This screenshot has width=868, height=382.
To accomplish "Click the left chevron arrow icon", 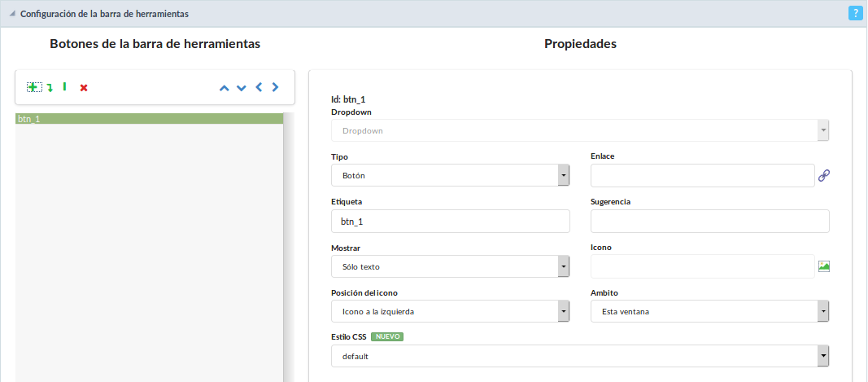I will pyautogui.click(x=259, y=87).
